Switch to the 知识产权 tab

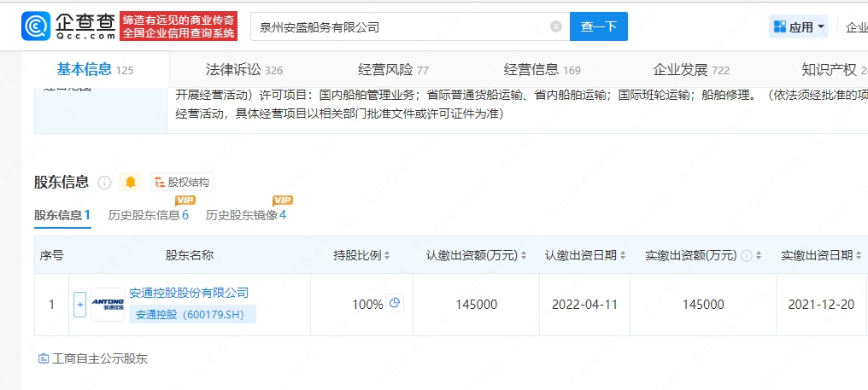(834, 70)
